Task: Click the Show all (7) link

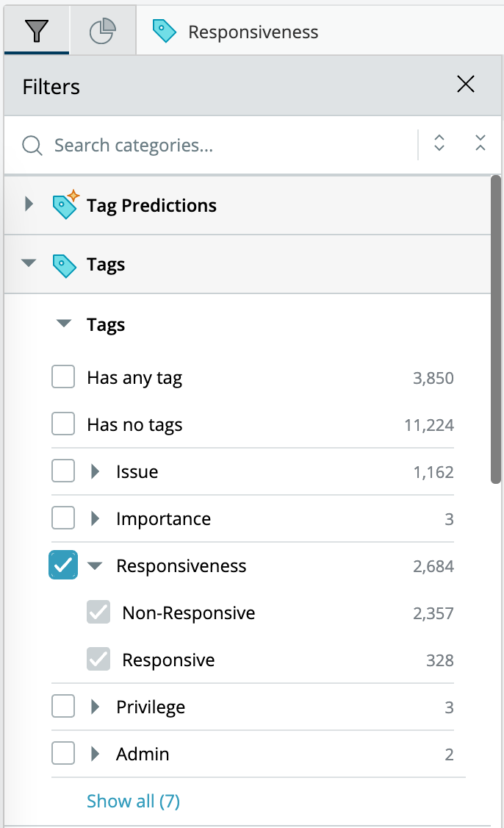Action: 134,801
